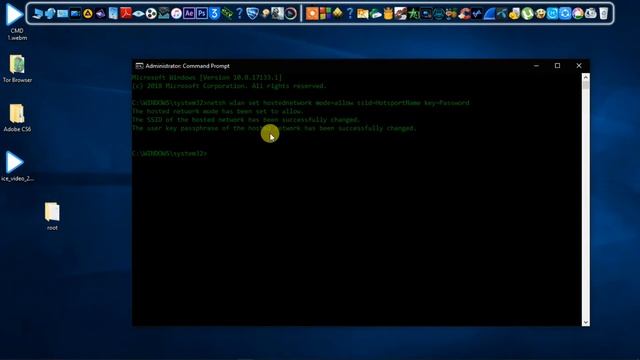640x360 pixels.
Task: Click the eye icon in the dock
Action: (138, 13)
